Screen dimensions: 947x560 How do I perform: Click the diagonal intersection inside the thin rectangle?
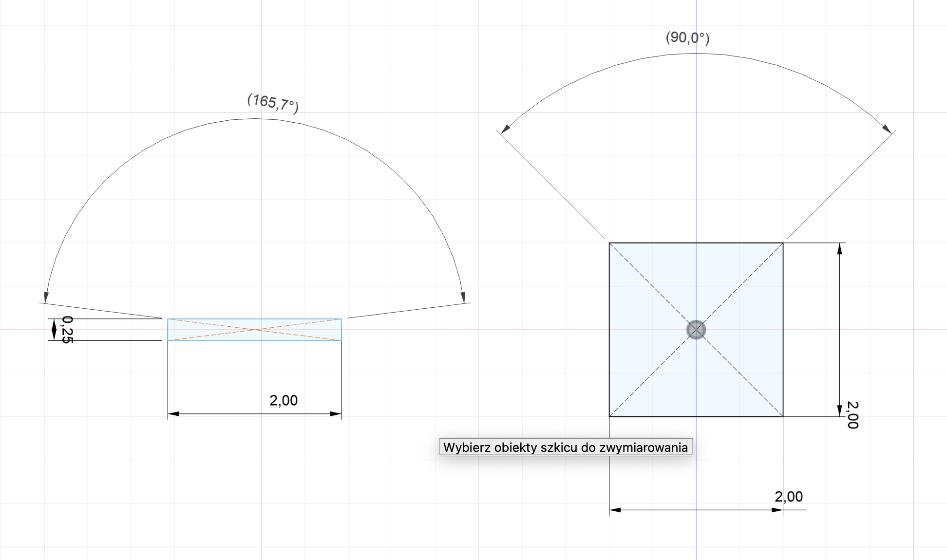[254, 330]
